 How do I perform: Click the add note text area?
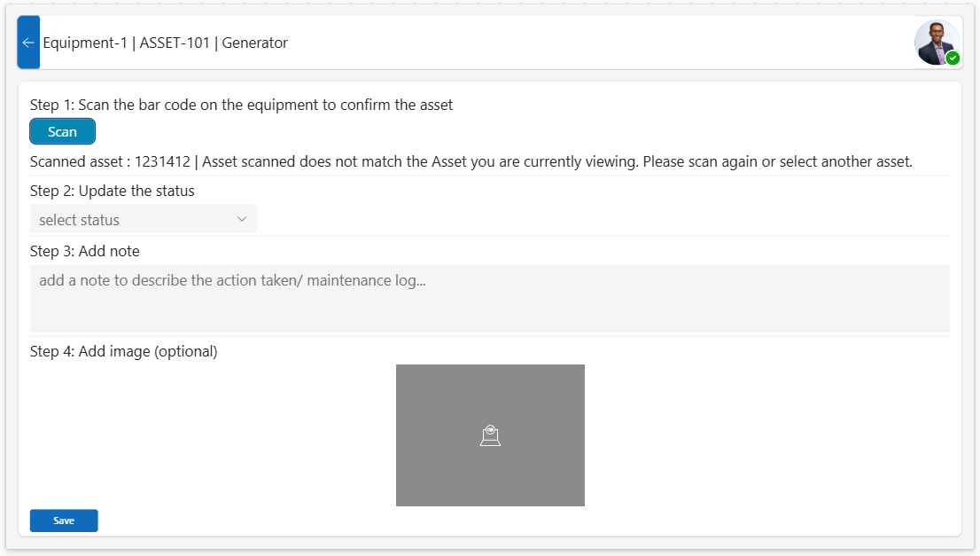pyautogui.click(x=490, y=297)
